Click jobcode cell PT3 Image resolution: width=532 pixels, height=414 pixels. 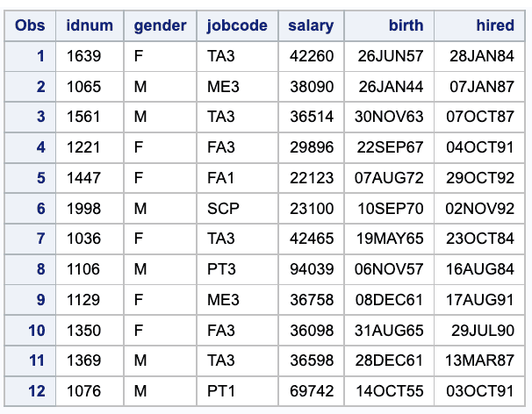click(220, 269)
